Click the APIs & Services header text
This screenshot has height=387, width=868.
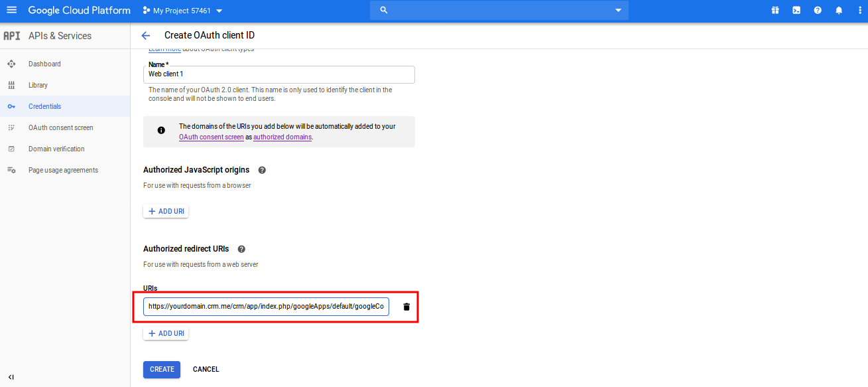click(60, 36)
